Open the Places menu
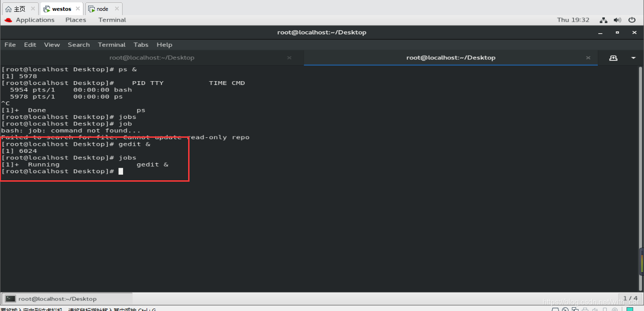644x311 pixels. tap(75, 20)
